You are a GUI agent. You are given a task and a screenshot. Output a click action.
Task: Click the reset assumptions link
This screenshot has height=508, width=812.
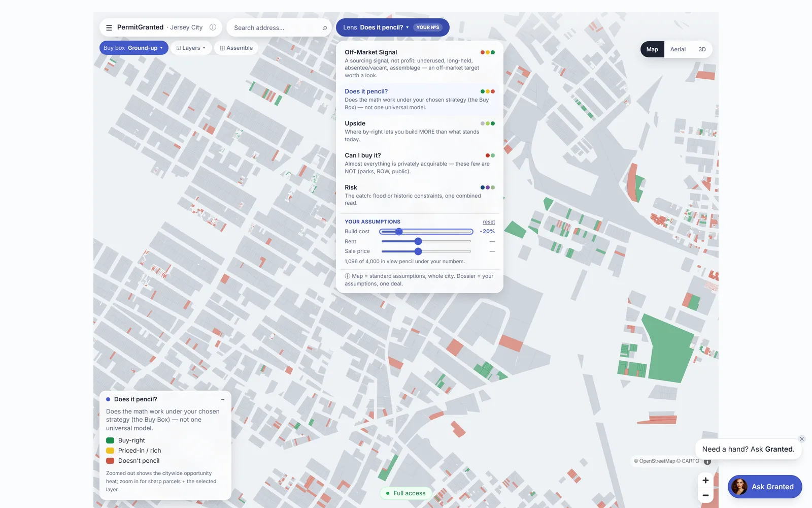click(x=489, y=222)
